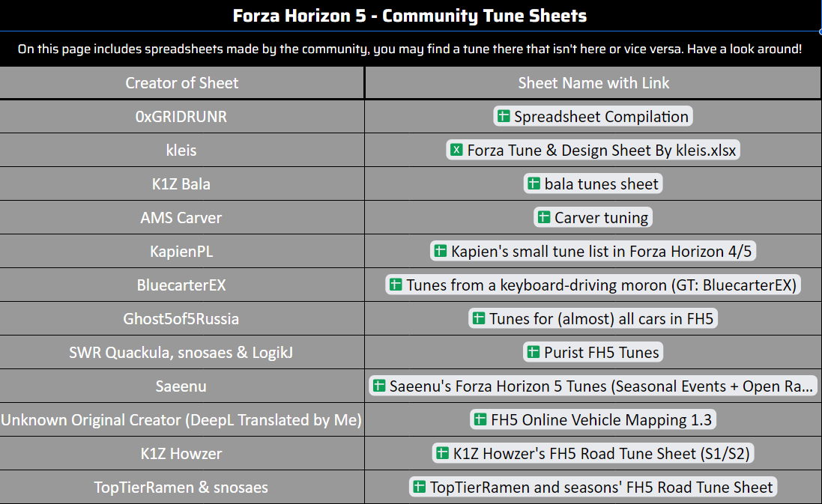Open the Purist FH5 Tunes link
The height and width of the screenshot is (504, 822).
click(593, 352)
